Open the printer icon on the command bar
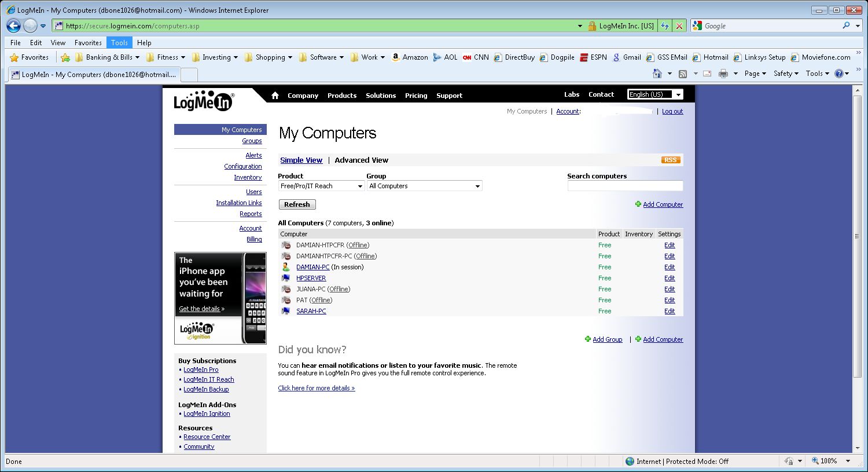 point(723,74)
